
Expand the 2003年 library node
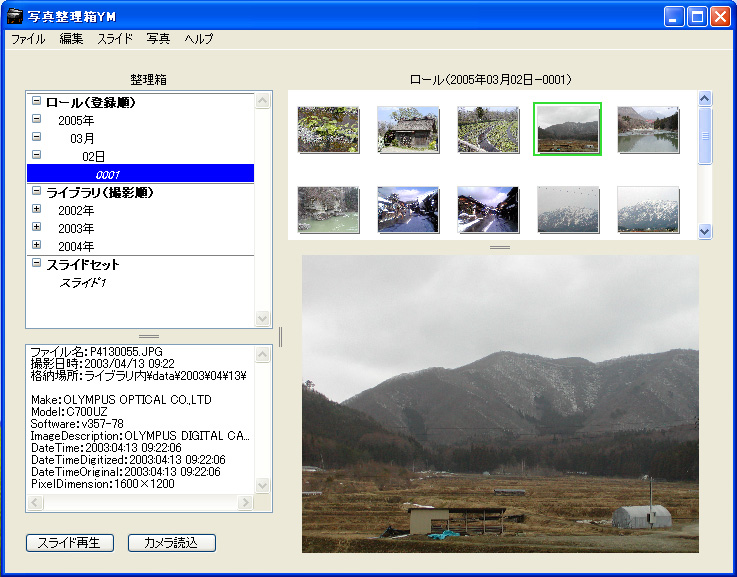pos(37,228)
